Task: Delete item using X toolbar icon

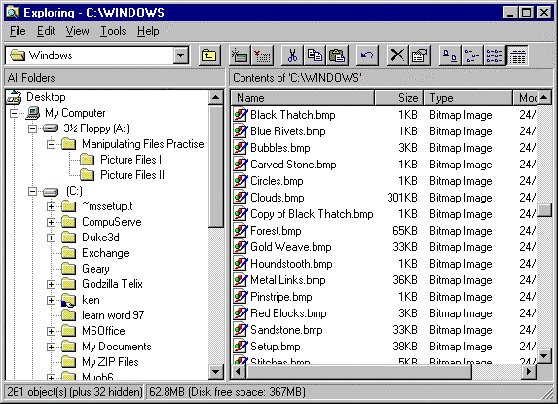Action: [398, 56]
